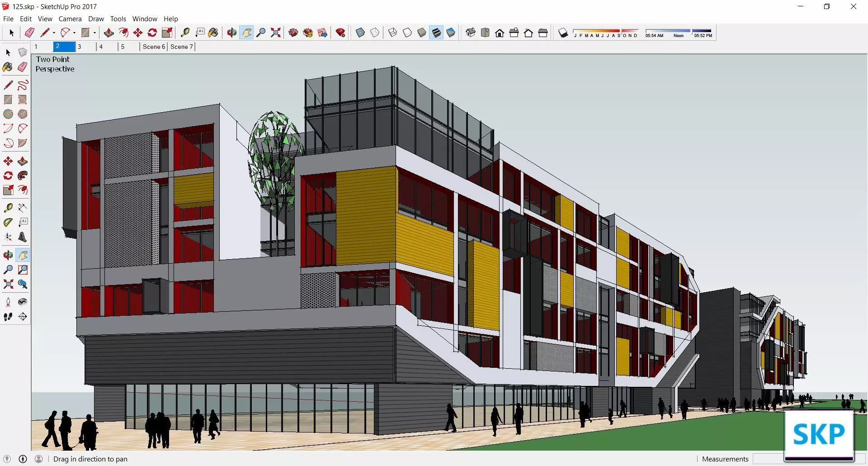This screenshot has width=868, height=466.
Task: Click Zoom Extents in the top toolbar
Action: coord(275,33)
